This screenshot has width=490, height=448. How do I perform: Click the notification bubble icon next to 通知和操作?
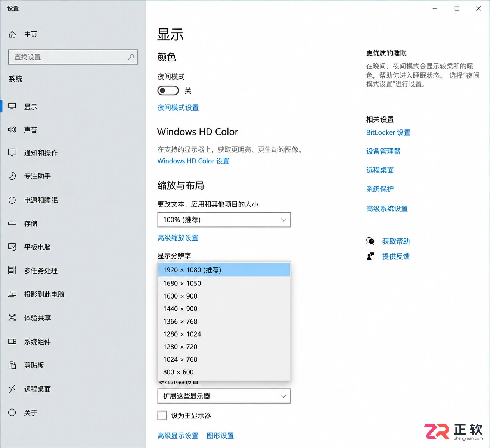[x=12, y=152]
